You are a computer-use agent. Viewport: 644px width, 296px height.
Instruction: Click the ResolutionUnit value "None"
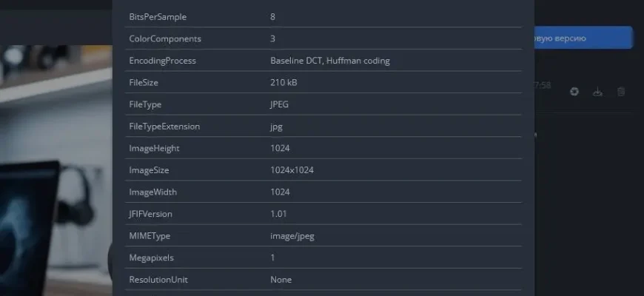click(x=281, y=280)
